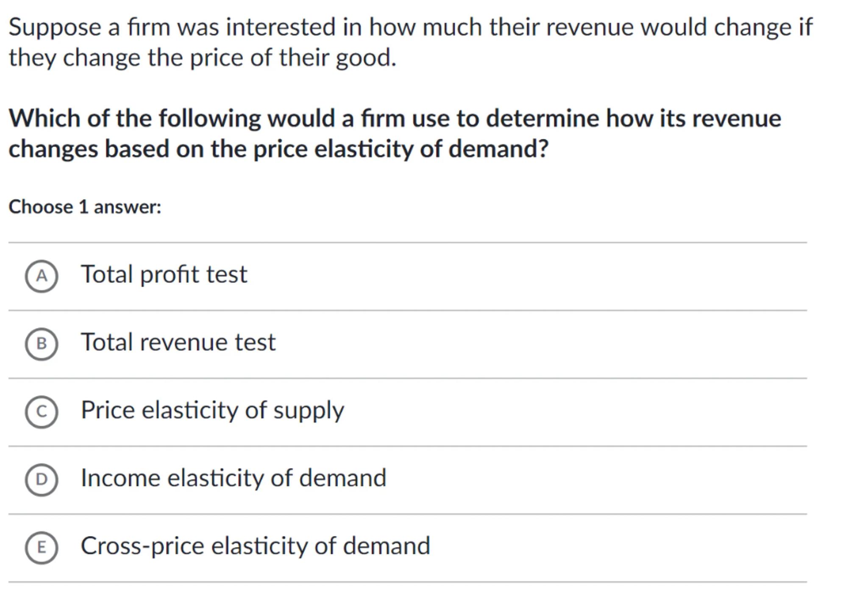Image resolution: width=868 pixels, height=615 pixels.
Task: Click the word "good." ending the intro sentence
Action: click(x=366, y=58)
